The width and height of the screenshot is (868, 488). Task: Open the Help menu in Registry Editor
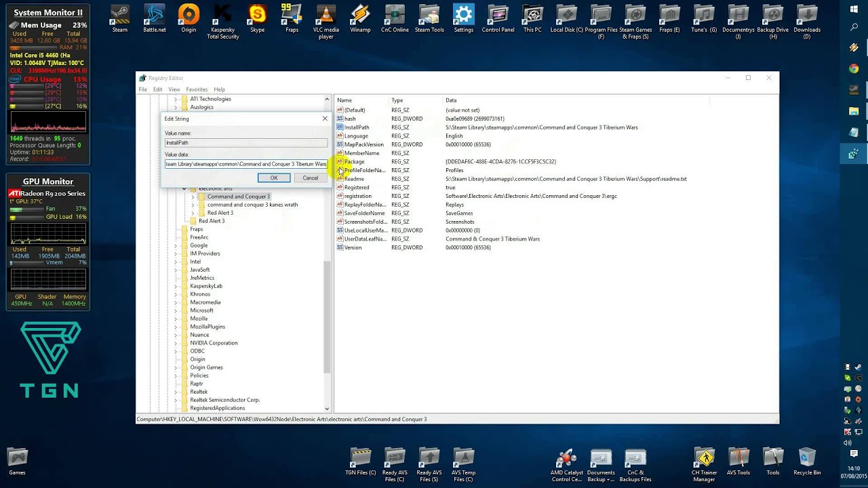click(219, 89)
